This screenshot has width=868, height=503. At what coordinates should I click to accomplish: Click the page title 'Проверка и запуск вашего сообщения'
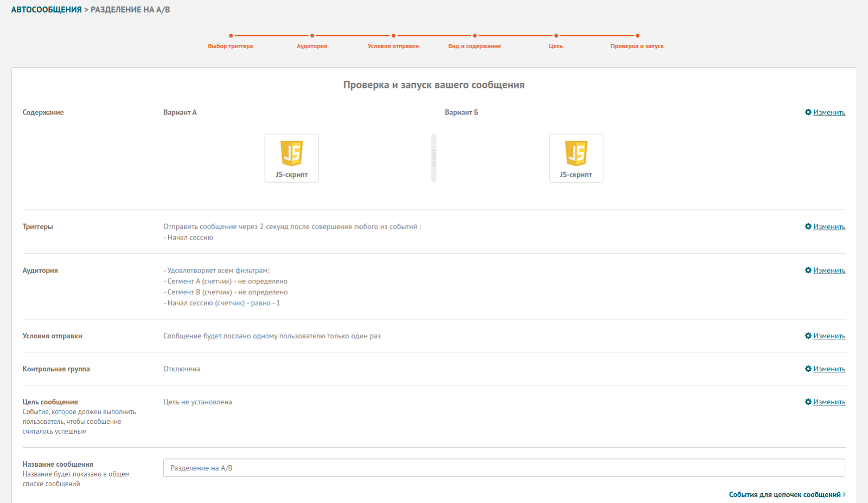click(434, 85)
